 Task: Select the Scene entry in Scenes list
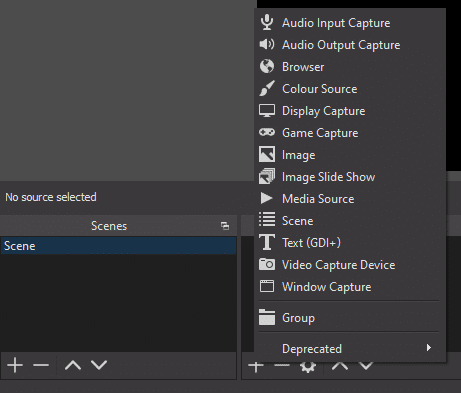(119, 246)
